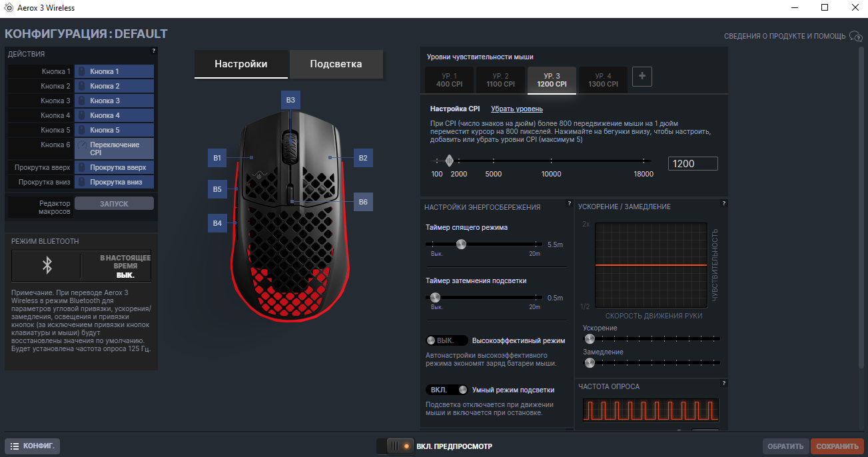
Task: Open the Переключение CPI action assignment
Action: (x=114, y=149)
